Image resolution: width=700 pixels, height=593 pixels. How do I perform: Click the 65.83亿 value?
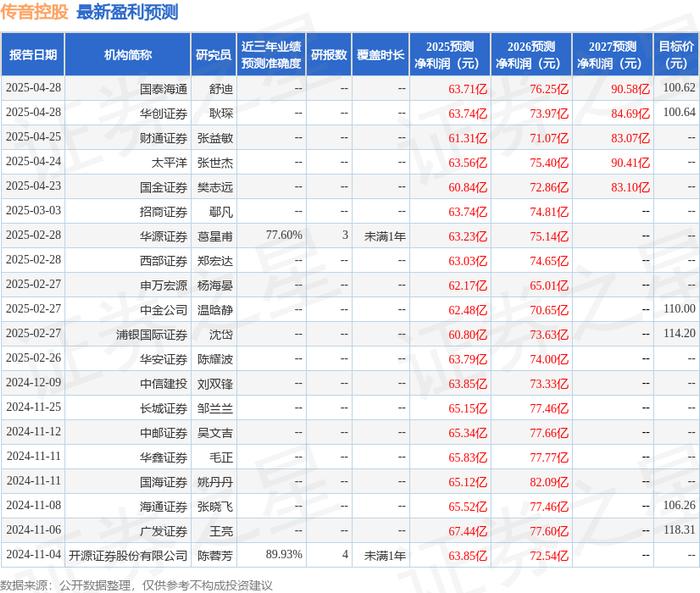(468, 457)
